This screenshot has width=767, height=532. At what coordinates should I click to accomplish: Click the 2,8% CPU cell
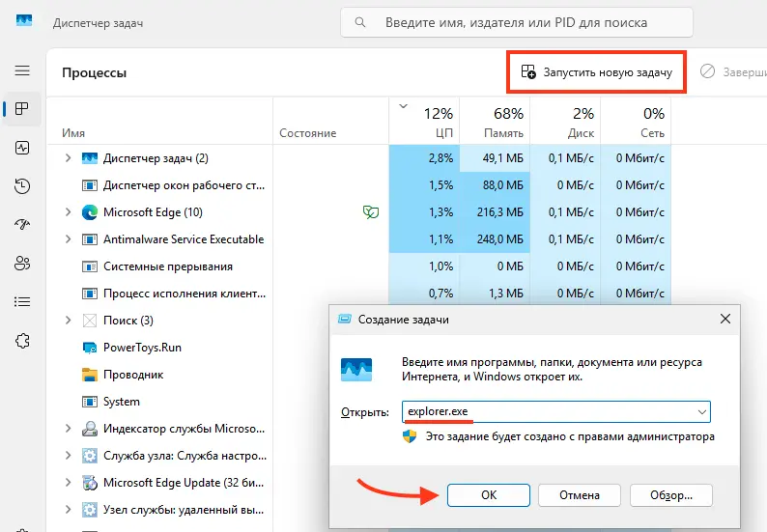424,158
